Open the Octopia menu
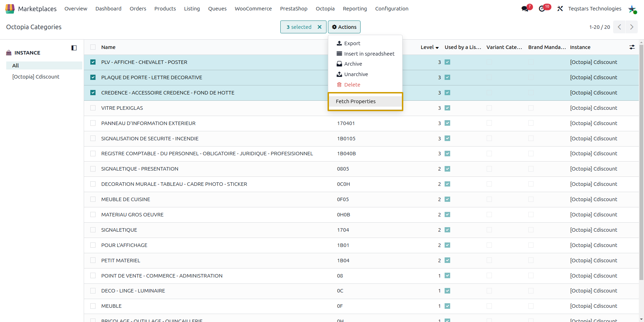The height and width of the screenshot is (322, 644). pos(325,9)
